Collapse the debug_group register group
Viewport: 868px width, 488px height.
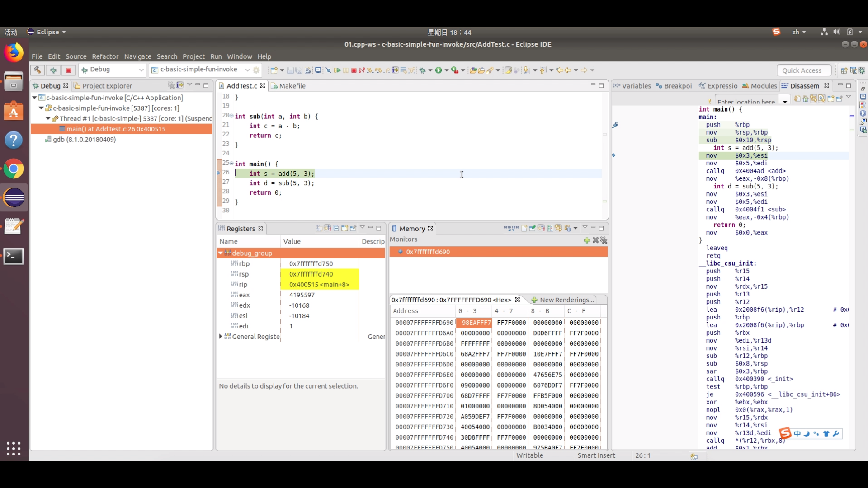pyautogui.click(x=221, y=253)
